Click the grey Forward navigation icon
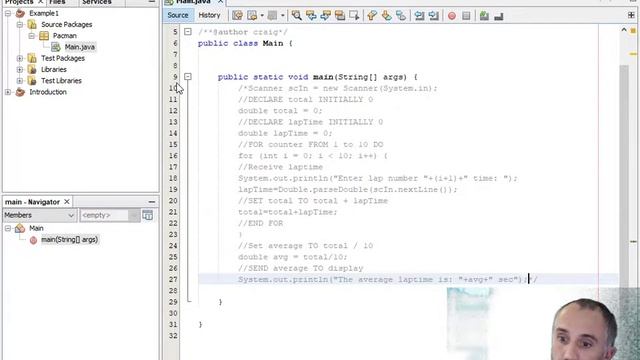Screen dimensions: 640x360 point(272,16)
